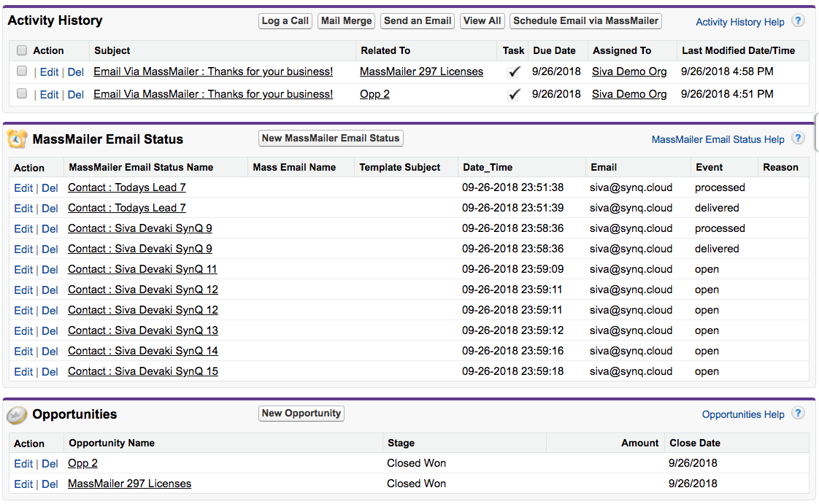Click the Send an Email button
Screen dimensions: 819x504
point(418,21)
